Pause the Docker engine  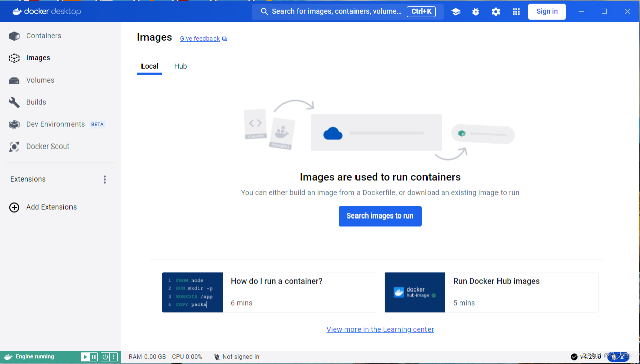(x=94, y=357)
